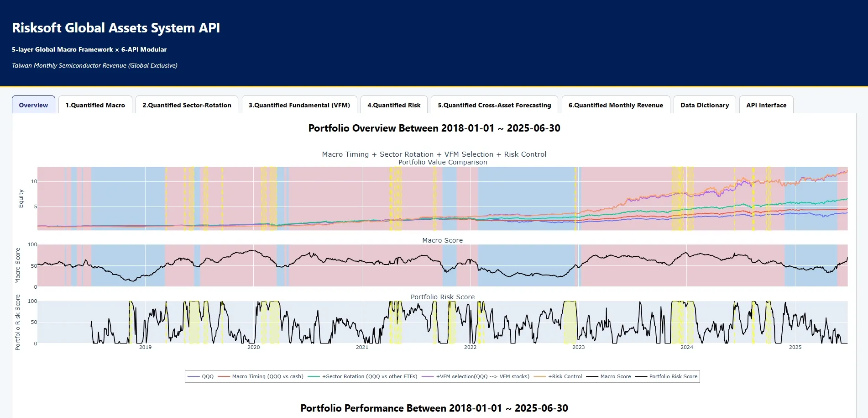Open the 2.Quantified Sector-Rotation tab

tap(187, 105)
